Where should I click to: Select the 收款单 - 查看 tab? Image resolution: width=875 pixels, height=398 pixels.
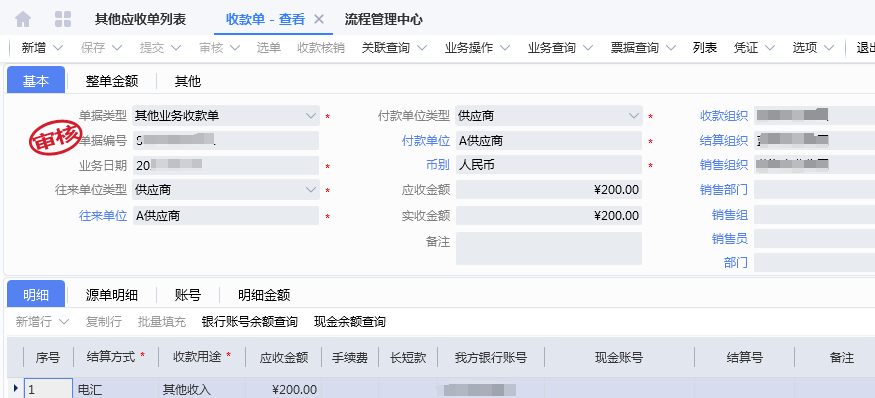tap(265, 20)
